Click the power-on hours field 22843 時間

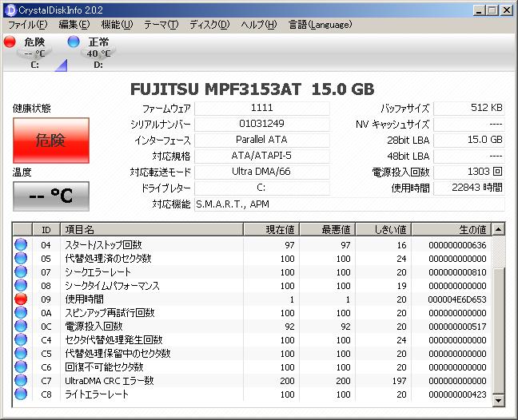coord(469,188)
